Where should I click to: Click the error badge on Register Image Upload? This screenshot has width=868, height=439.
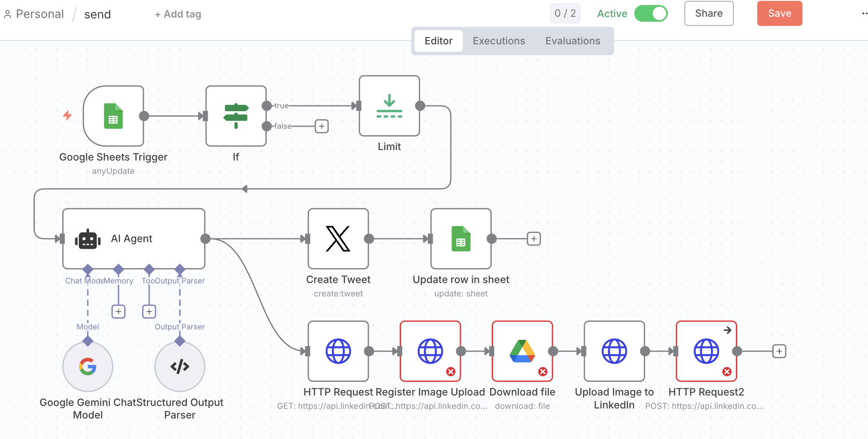[451, 372]
